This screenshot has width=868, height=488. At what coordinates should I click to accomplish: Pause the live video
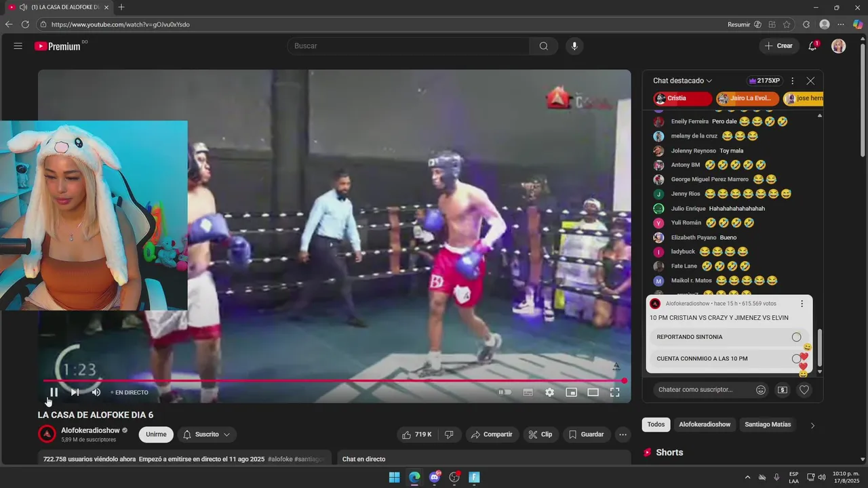54,392
